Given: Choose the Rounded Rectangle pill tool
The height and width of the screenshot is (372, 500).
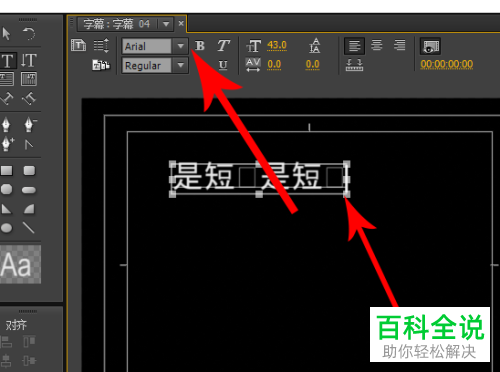Looking at the screenshot, I should click(x=29, y=190).
